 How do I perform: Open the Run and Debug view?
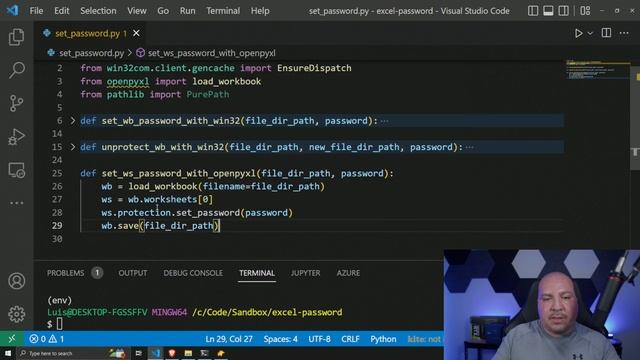pos(16,137)
